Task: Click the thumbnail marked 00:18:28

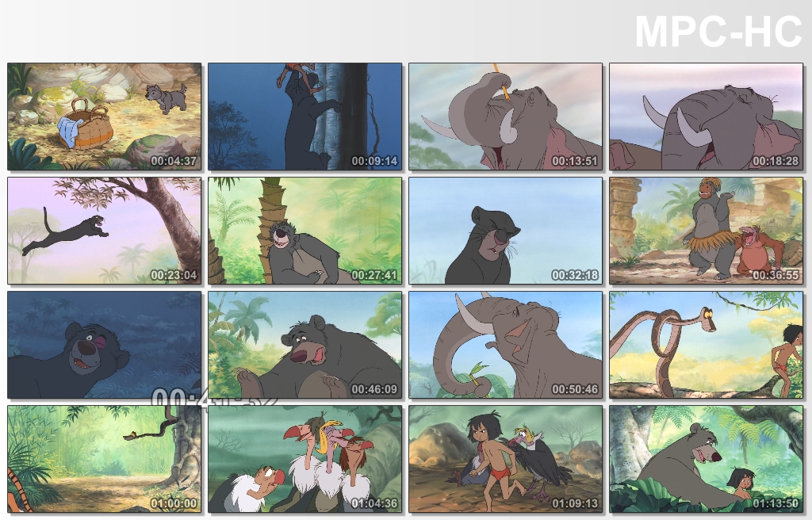Action: [706, 117]
